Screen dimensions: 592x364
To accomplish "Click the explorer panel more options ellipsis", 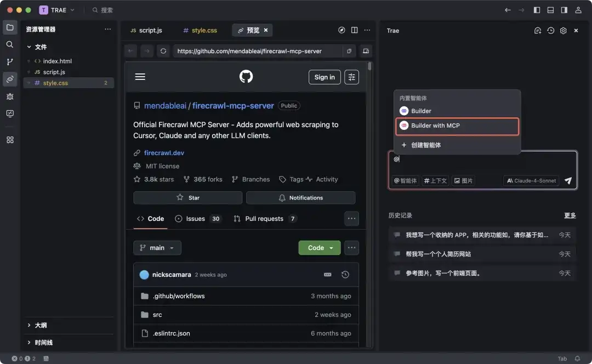I will [x=107, y=29].
